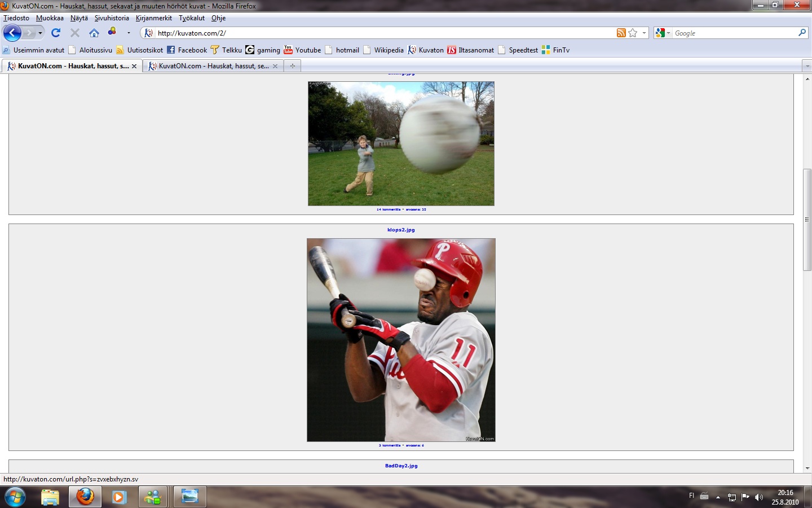Image resolution: width=812 pixels, height=508 pixels.
Task: Open the back/forward history dropdown arrow
Action: (x=40, y=33)
